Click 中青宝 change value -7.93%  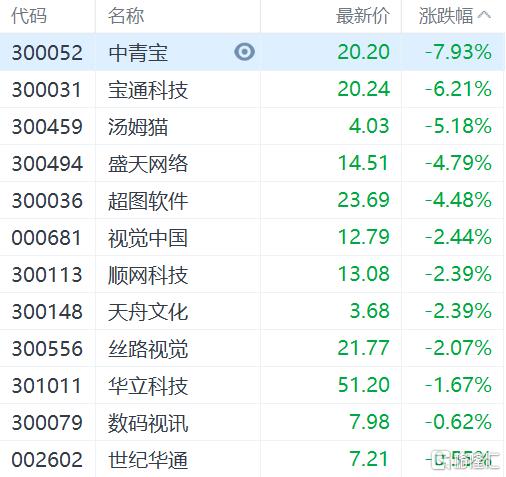tap(458, 52)
